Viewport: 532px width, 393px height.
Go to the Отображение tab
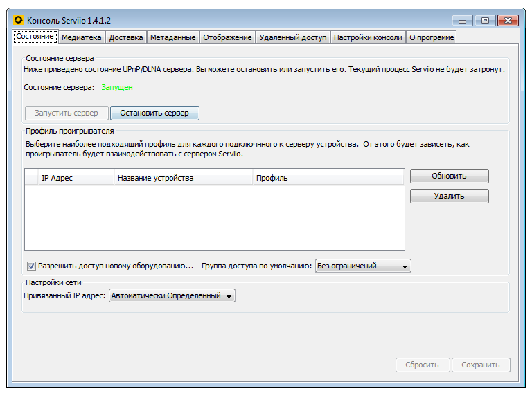[x=227, y=37]
